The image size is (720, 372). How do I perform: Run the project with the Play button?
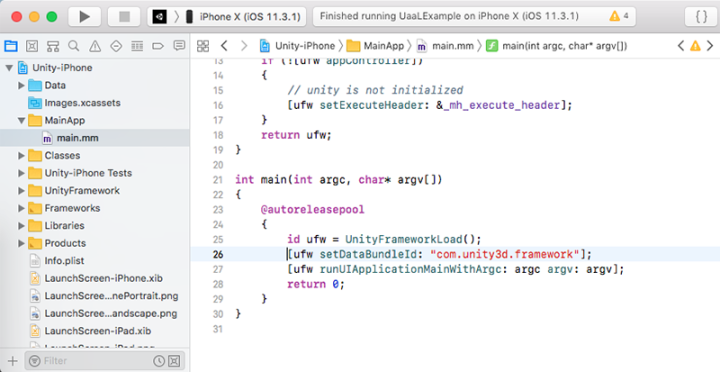[x=84, y=17]
